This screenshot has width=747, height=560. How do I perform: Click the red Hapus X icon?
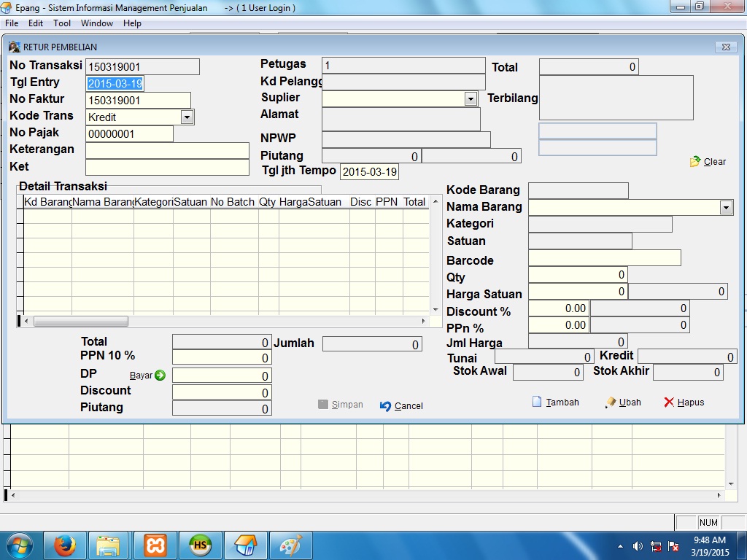(x=669, y=402)
